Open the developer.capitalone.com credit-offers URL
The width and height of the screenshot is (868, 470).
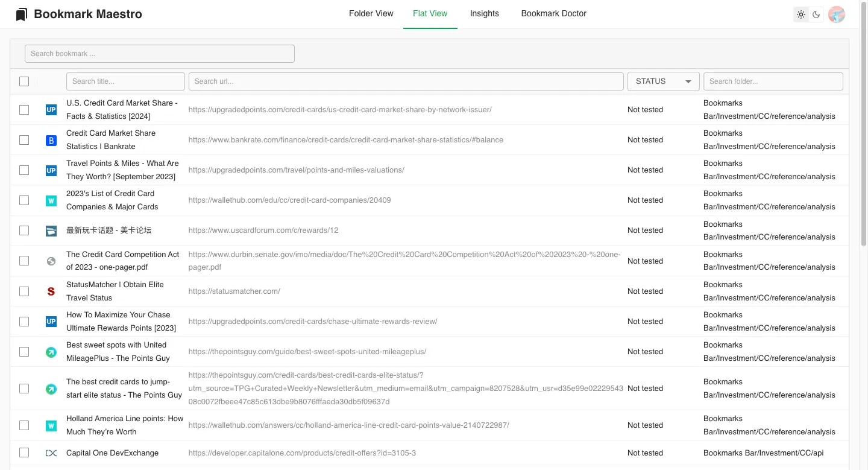click(x=303, y=453)
